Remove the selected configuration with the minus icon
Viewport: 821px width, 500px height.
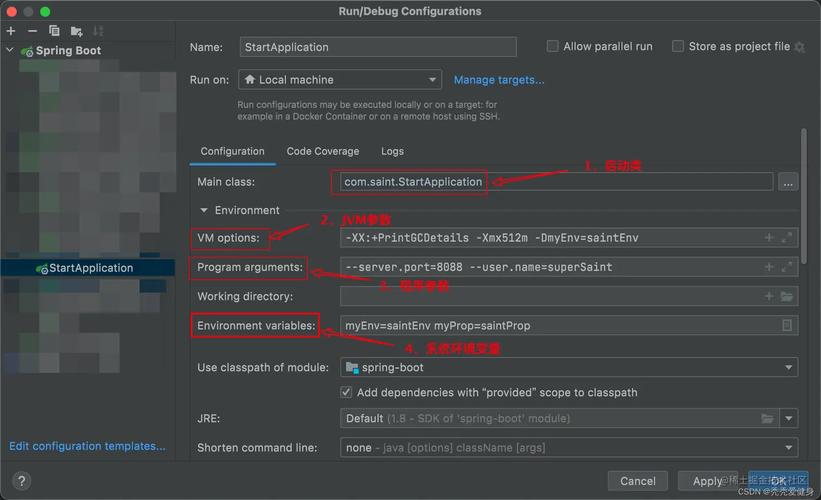click(x=32, y=31)
